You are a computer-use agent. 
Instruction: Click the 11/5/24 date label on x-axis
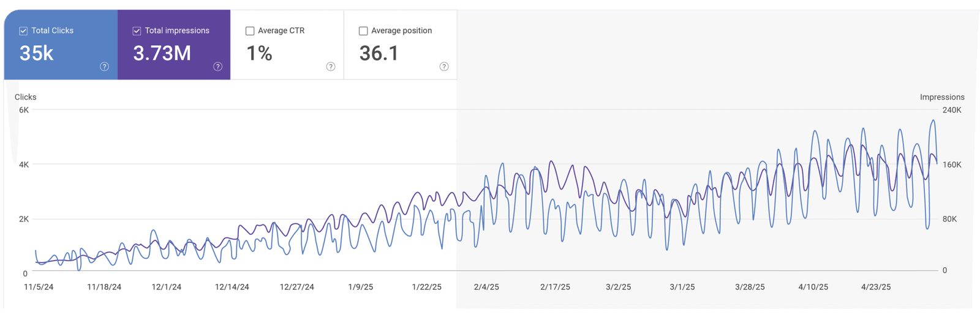[39, 287]
